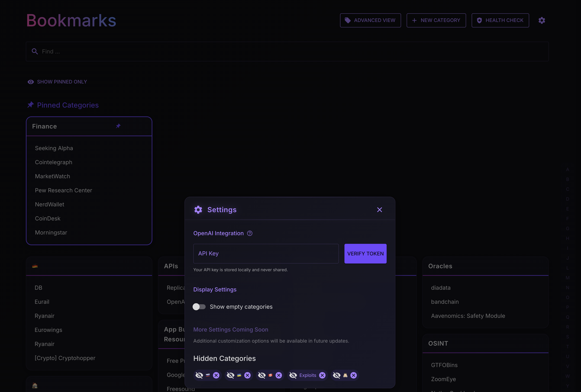
Task: Run the Health Check
Action: tap(500, 20)
